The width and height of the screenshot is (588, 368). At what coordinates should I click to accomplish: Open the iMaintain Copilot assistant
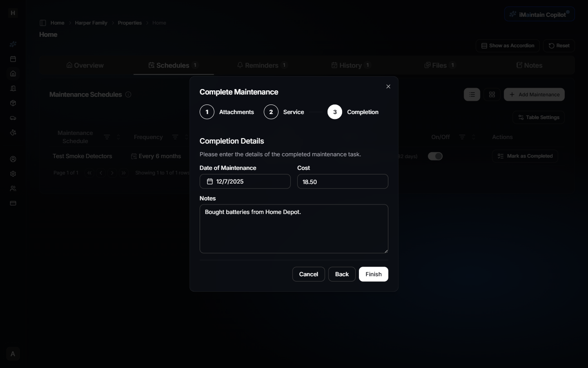(539, 14)
